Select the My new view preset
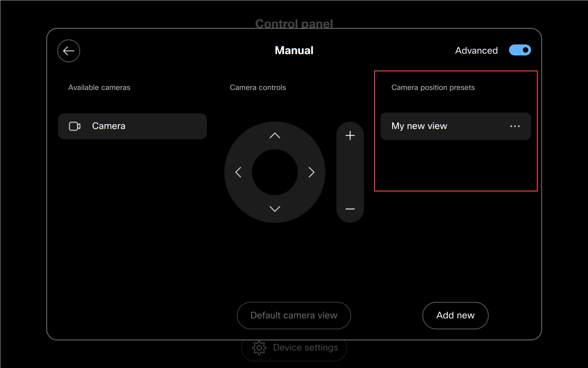588x368 pixels. coord(419,126)
